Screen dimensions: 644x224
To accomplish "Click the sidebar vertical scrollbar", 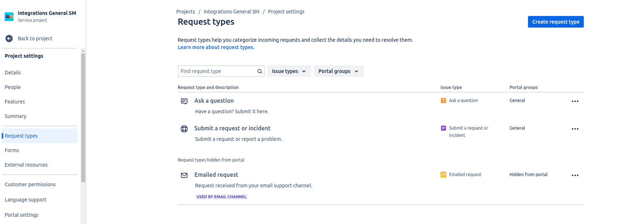I will click(83, 116).
